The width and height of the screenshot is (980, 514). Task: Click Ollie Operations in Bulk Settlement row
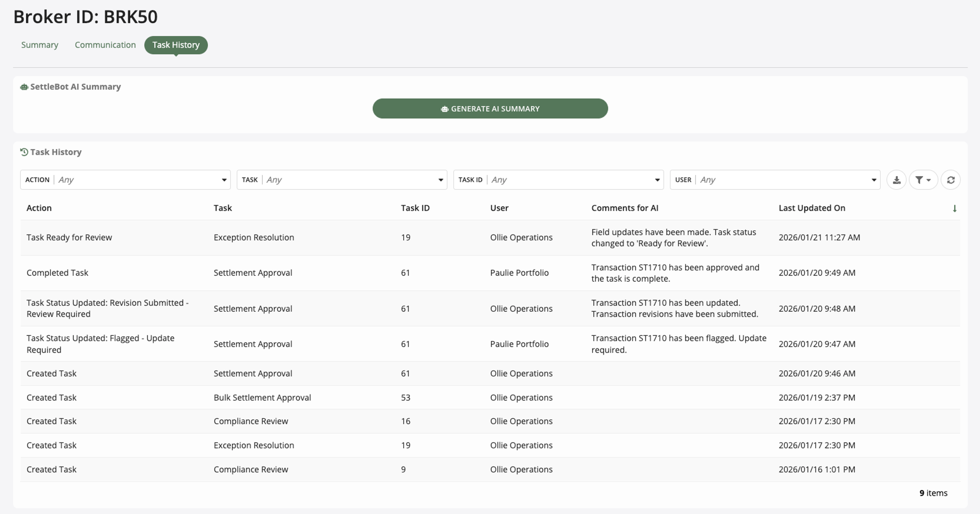521,398
